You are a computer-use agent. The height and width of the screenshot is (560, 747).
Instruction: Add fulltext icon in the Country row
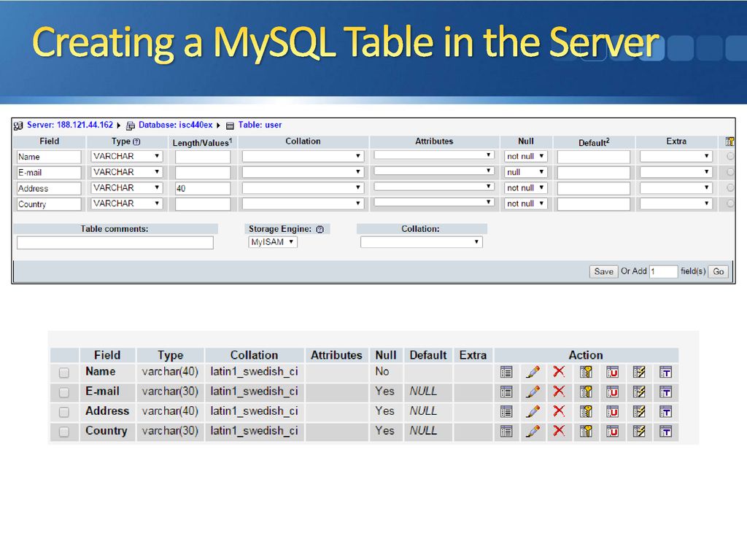point(665,432)
